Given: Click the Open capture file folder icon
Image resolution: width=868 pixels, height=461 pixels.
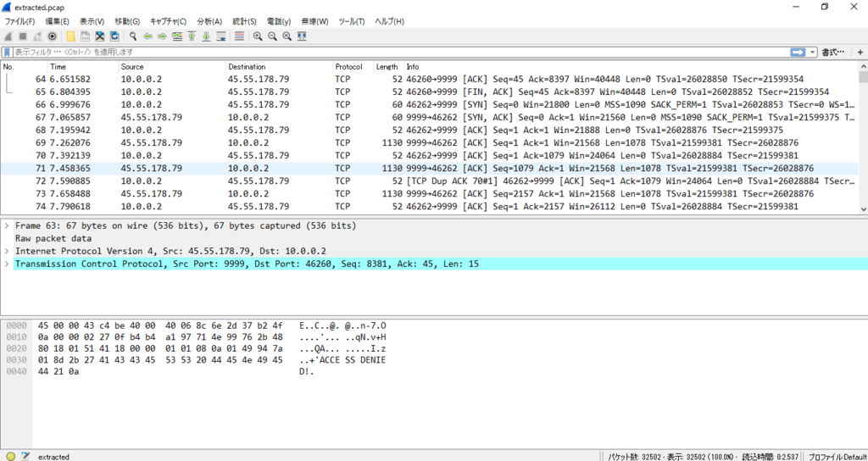Looking at the screenshot, I should point(71,36).
